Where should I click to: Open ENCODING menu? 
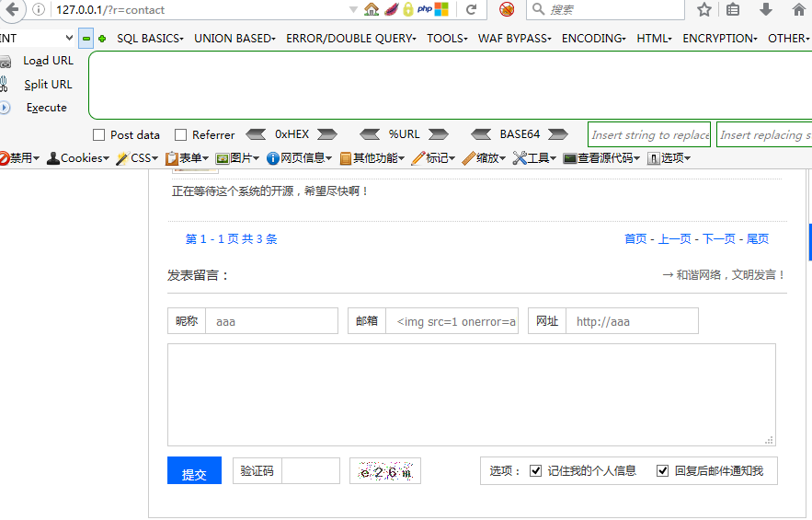coord(594,39)
